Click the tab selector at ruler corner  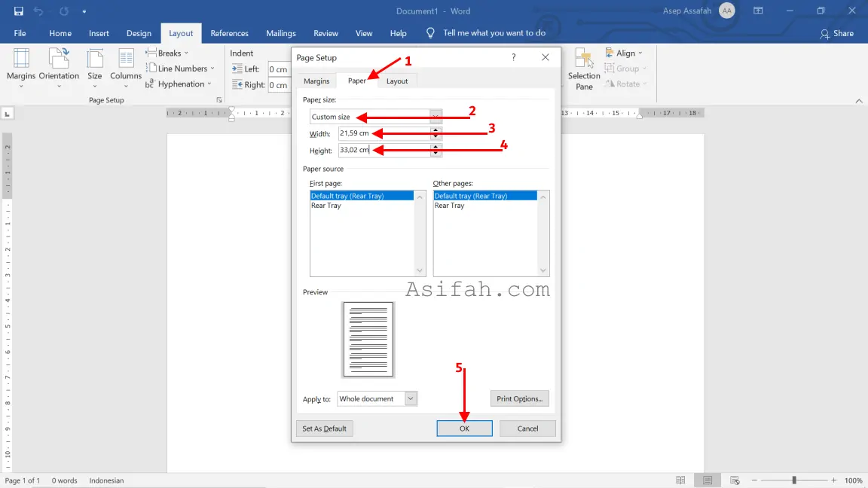(8, 114)
